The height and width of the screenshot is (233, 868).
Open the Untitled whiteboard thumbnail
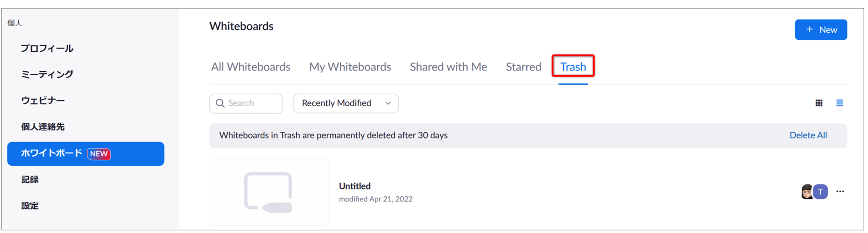[x=269, y=191]
